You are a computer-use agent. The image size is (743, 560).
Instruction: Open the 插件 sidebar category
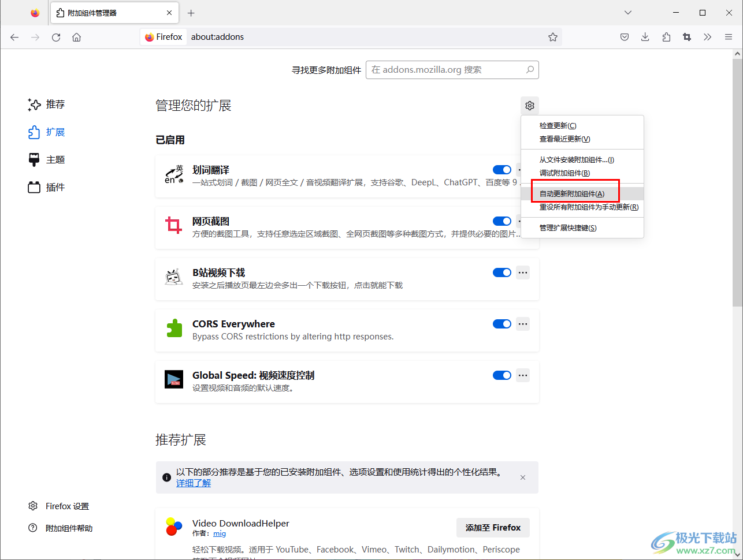click(46, 188)
